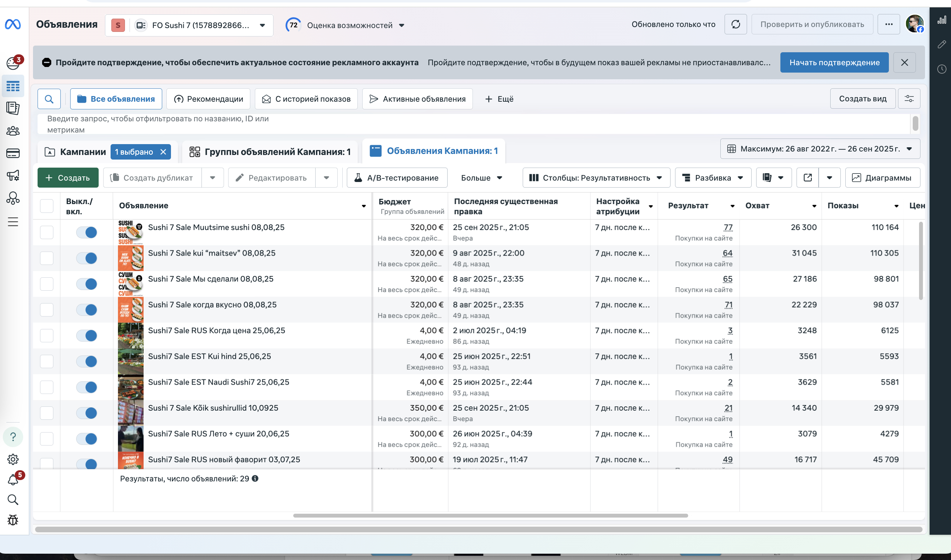Click the refresh data icon
The height and width of the screenshot is (560, 951).
735,25
